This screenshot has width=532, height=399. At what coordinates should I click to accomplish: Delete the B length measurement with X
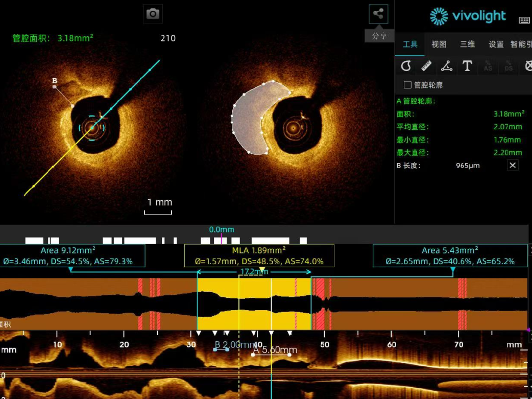pyautogui.click(x=513, y=166)
